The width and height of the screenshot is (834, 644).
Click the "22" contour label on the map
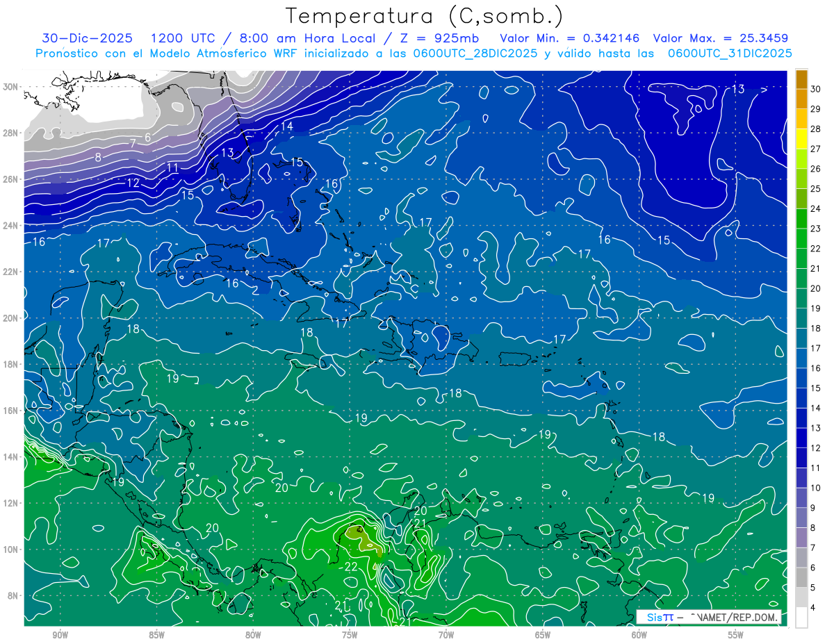tap(351, 567)
